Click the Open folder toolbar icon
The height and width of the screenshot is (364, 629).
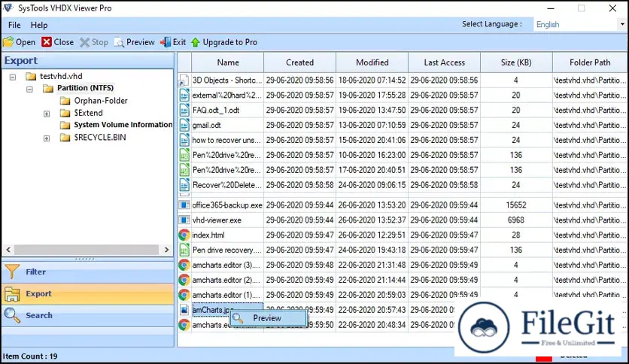[8, 42]
